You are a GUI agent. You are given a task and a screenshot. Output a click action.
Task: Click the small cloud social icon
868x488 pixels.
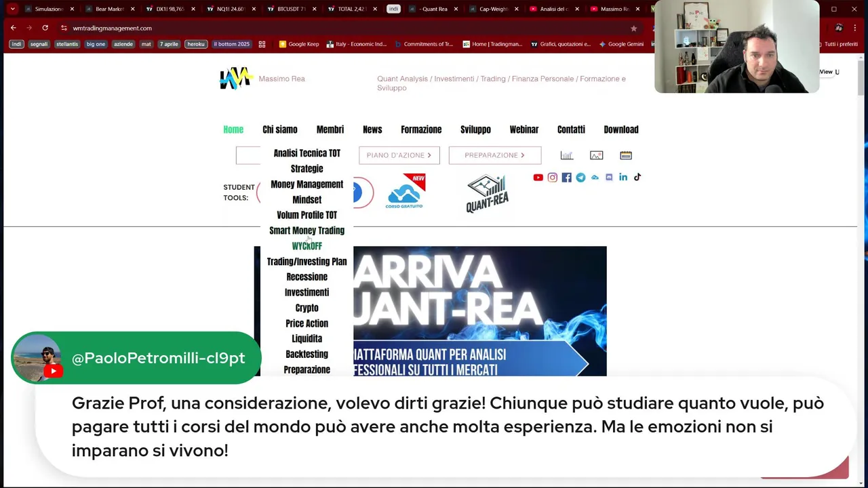[595, 178]
